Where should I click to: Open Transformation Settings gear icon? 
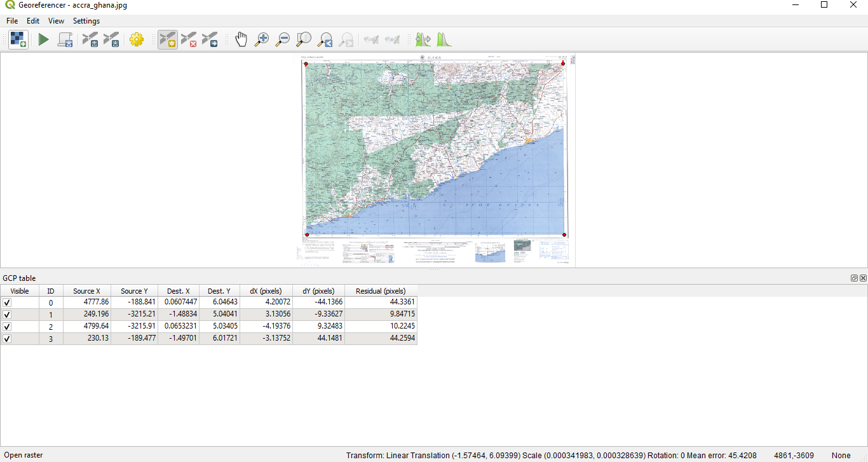(137, 40)
